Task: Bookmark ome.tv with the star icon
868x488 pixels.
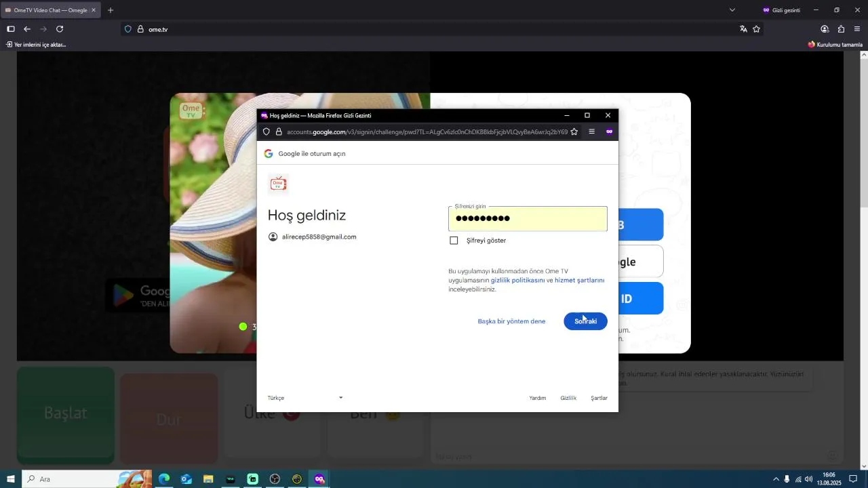Action: pyautogui.click(x=756, y=29)
